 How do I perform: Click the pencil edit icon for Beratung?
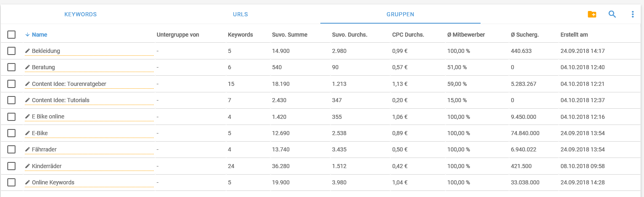click(27, 67)
